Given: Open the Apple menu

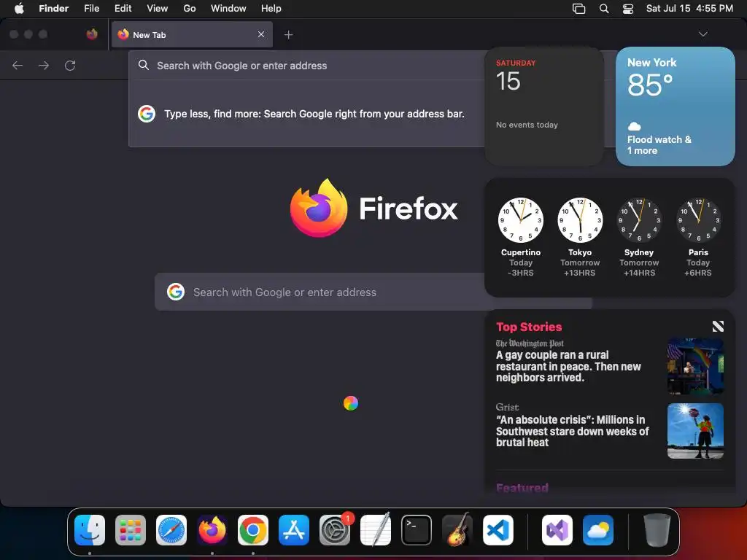Looking at the screenshot, I should pos(19,9).
